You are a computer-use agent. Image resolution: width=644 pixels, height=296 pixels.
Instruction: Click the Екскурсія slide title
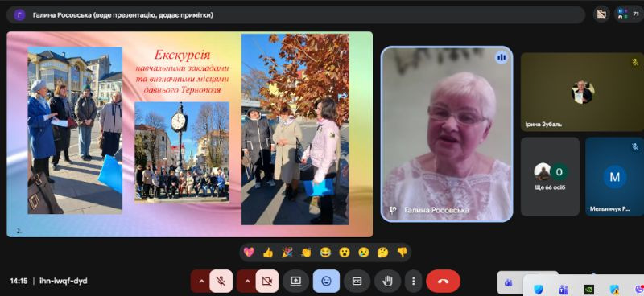pyautogui.click(x=182, y=55)
